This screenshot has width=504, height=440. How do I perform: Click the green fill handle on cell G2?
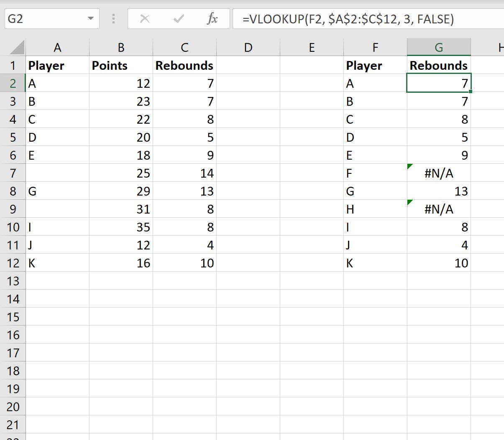pos(470,92)
